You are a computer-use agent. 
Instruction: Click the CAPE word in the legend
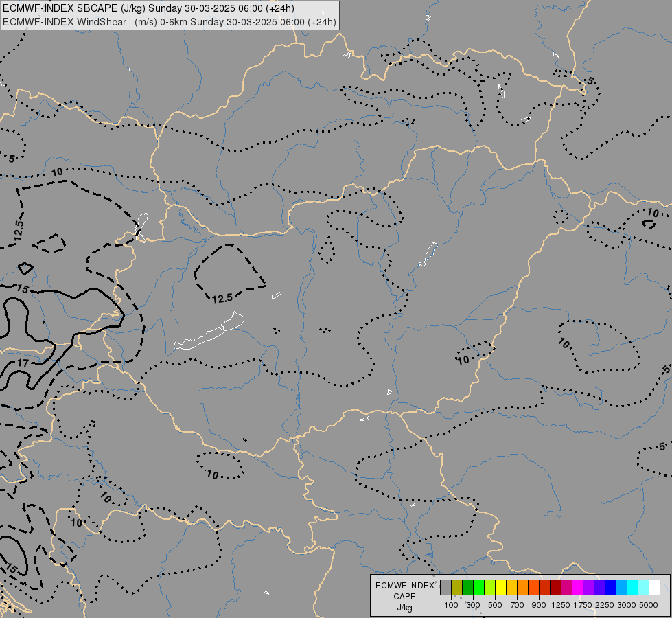tap(404, 597)
